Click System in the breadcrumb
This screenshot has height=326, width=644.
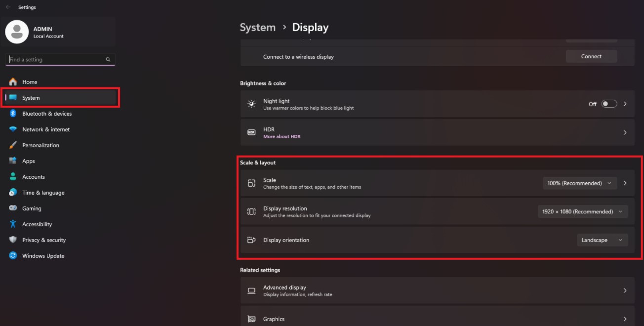click(257, 28)
